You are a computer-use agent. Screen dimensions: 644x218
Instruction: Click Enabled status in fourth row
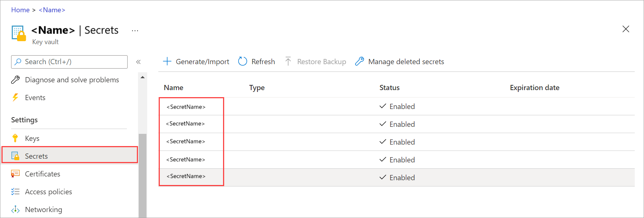pos(402,160)
